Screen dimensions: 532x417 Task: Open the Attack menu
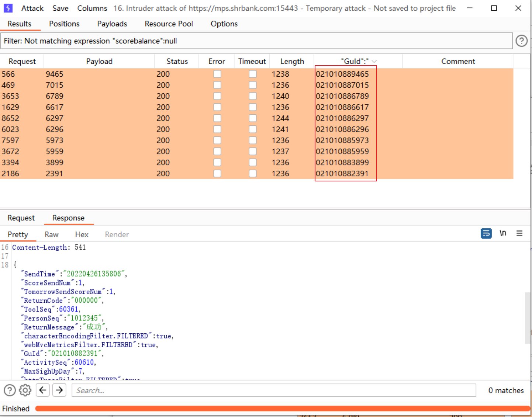click(x=32, y=8)
